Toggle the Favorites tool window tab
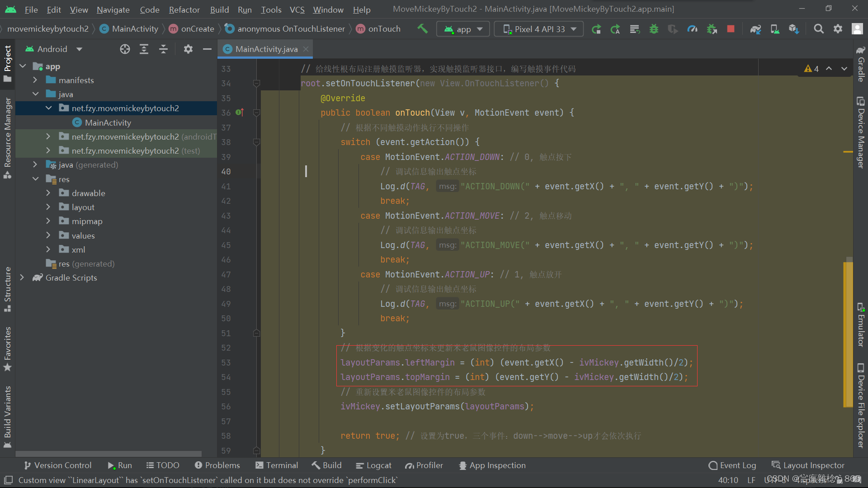868x488 pixels. 8,349
